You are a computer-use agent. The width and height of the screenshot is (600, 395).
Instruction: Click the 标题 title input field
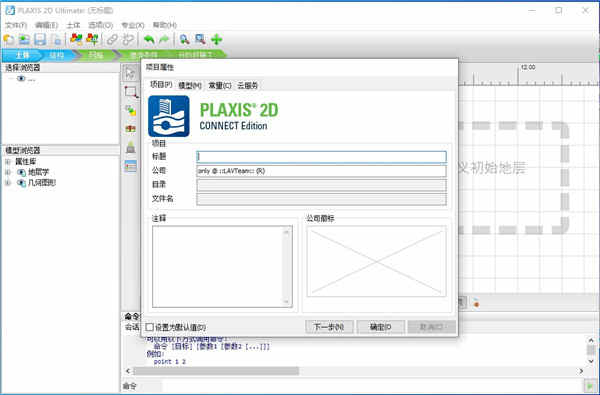[x=321, y=157]
